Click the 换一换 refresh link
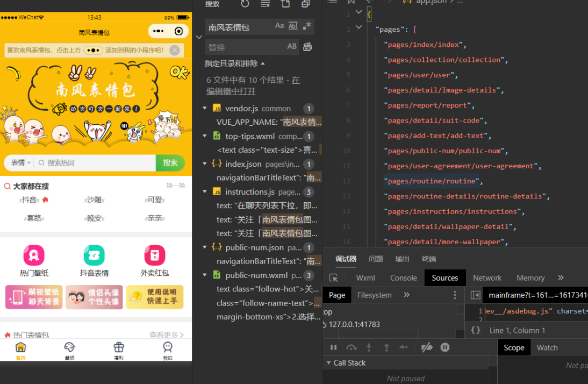 click(x=176, y=186)
